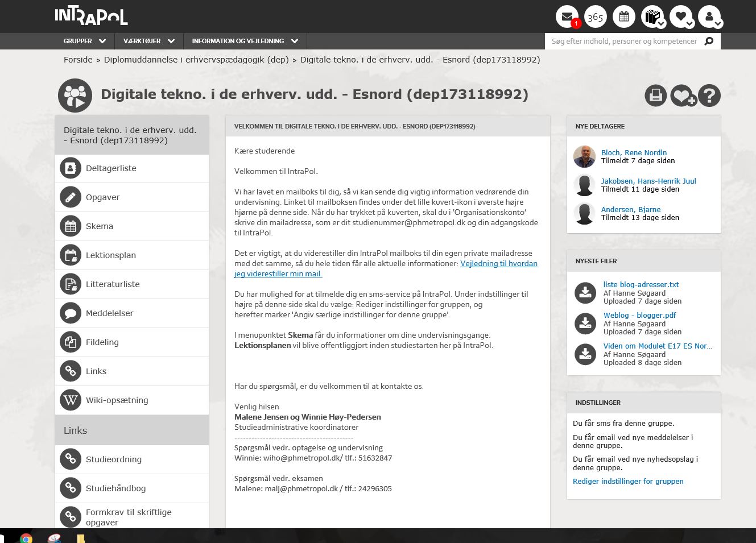Click the group icon beside page title
Viewport: 756px width, 543px height.
[75, 96]
